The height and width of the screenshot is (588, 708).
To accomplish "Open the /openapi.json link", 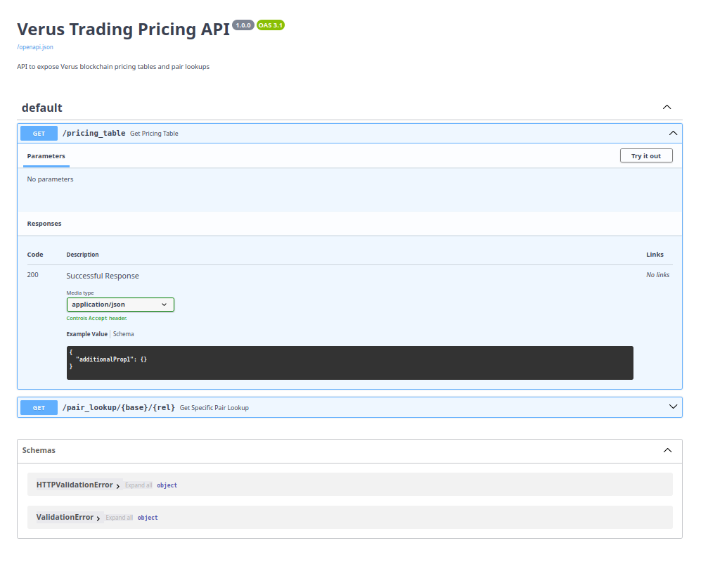I will (x=34, y=46).
